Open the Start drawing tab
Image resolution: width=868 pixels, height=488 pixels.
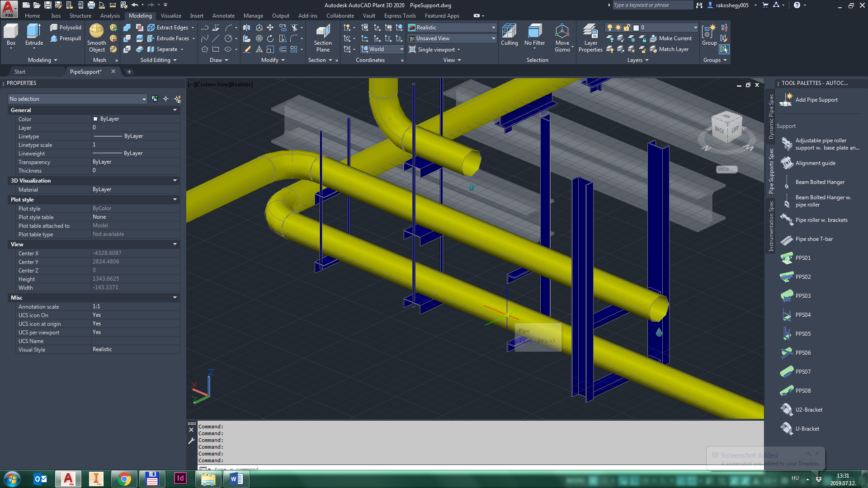(20, 72)
